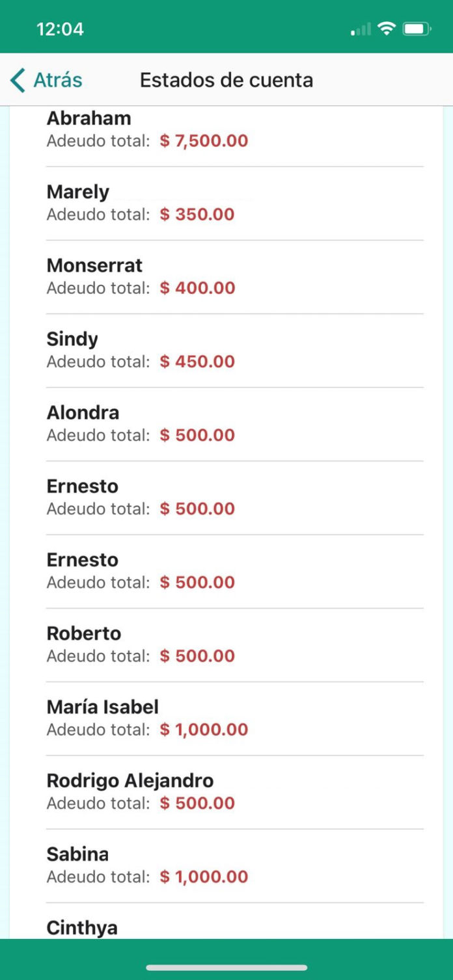
Task: Tap the back chevron arrow
Action: pos(18,80)
